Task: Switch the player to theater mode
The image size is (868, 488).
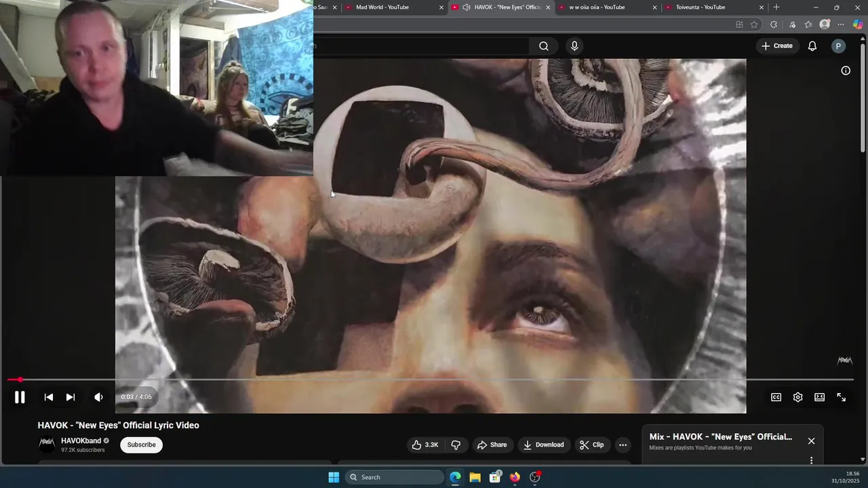Action: point(819,397)
